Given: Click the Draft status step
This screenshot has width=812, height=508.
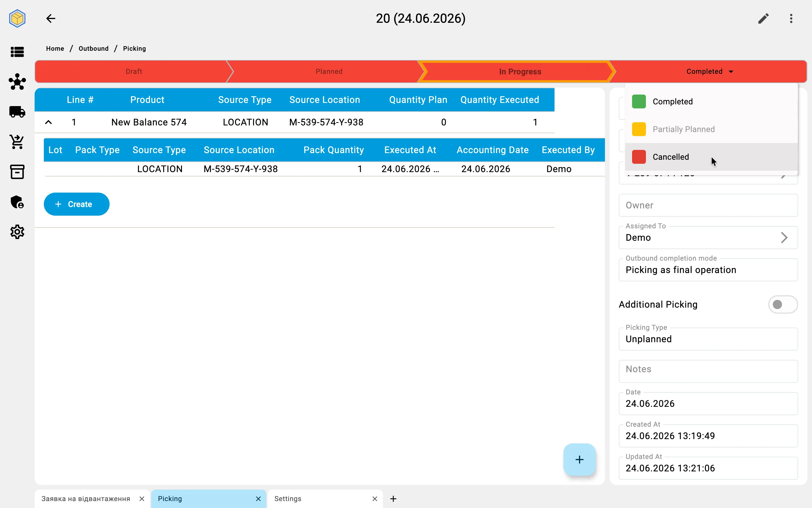Looking at the screenshot, I should 134,72.
